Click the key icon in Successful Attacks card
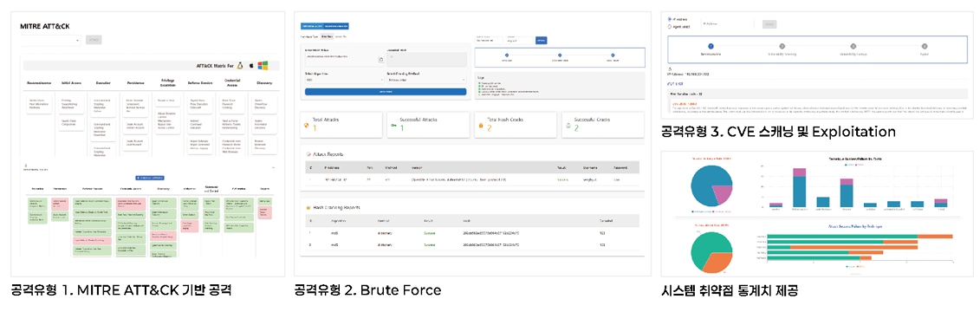This screenshot has height=312, width=980. pyautogui.click(x=393, y=125)
